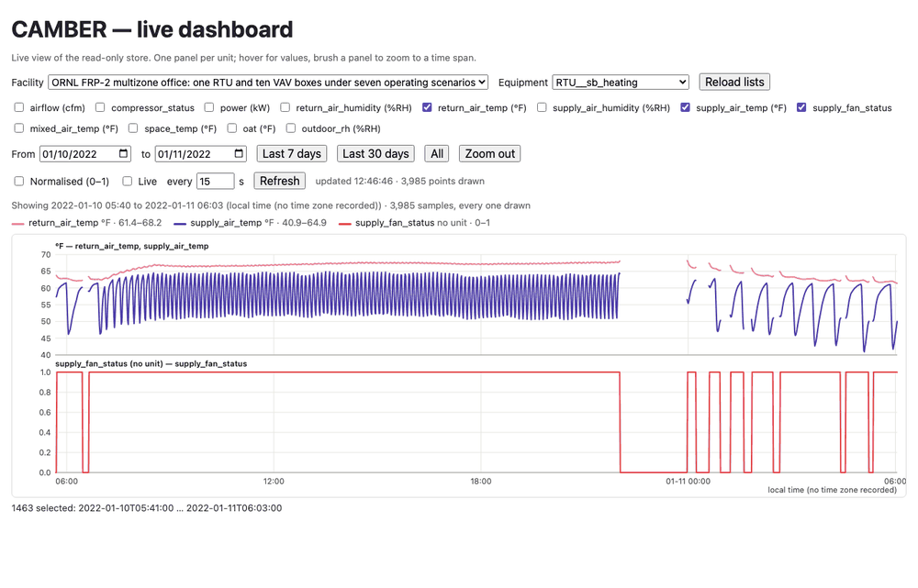Click the Last 7 days button
The height and width of the screenshot is (588, 918).
(x=292, y=154)
